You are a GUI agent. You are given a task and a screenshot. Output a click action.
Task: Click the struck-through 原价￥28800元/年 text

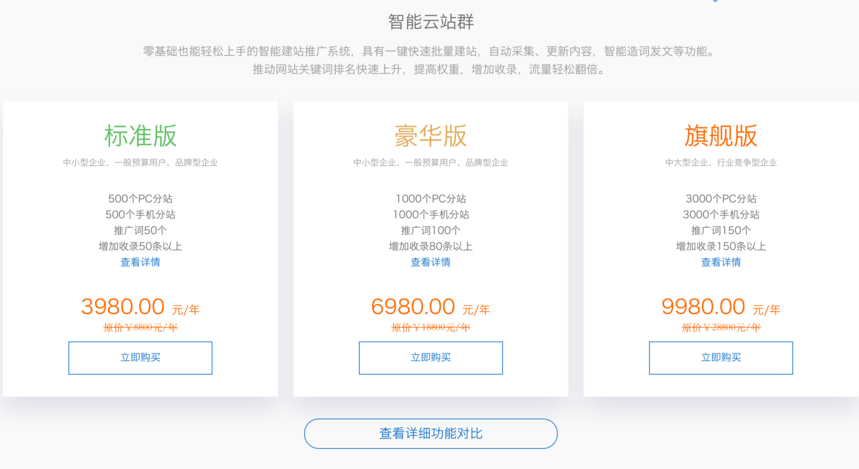point(721,328)
